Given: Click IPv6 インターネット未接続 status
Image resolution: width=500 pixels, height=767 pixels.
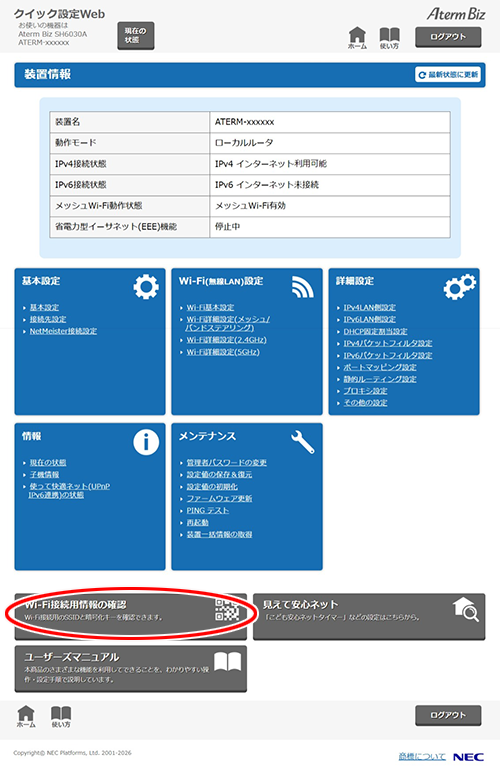Looking at the screenshot, I should tap(267, 184).
